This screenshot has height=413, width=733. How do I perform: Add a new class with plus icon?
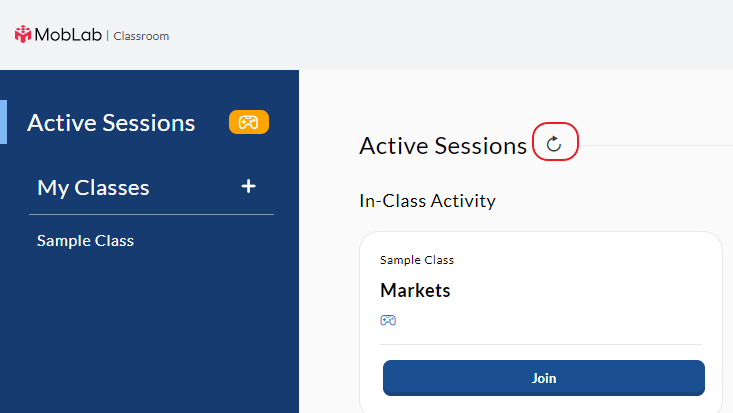(x=249, y=186)
